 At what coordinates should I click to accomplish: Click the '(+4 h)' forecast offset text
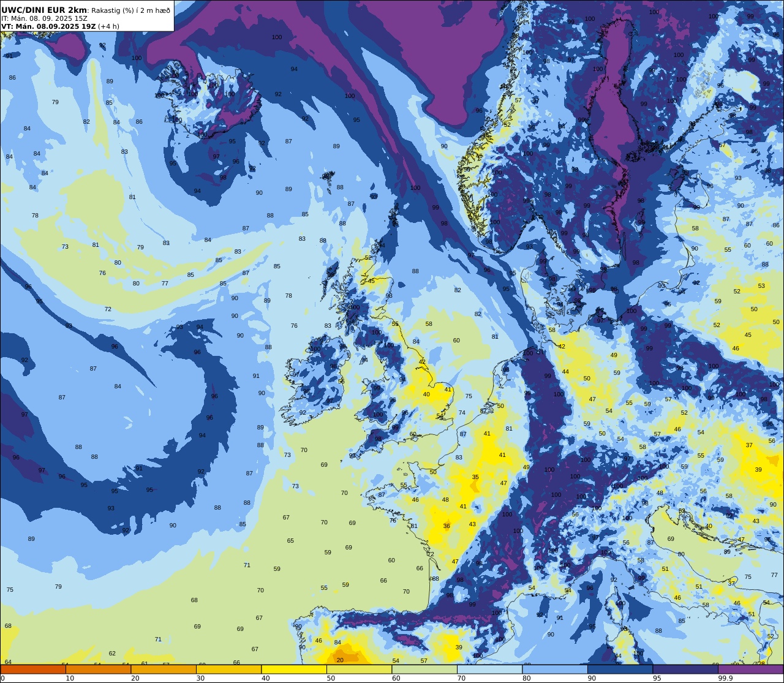(108, 26)
